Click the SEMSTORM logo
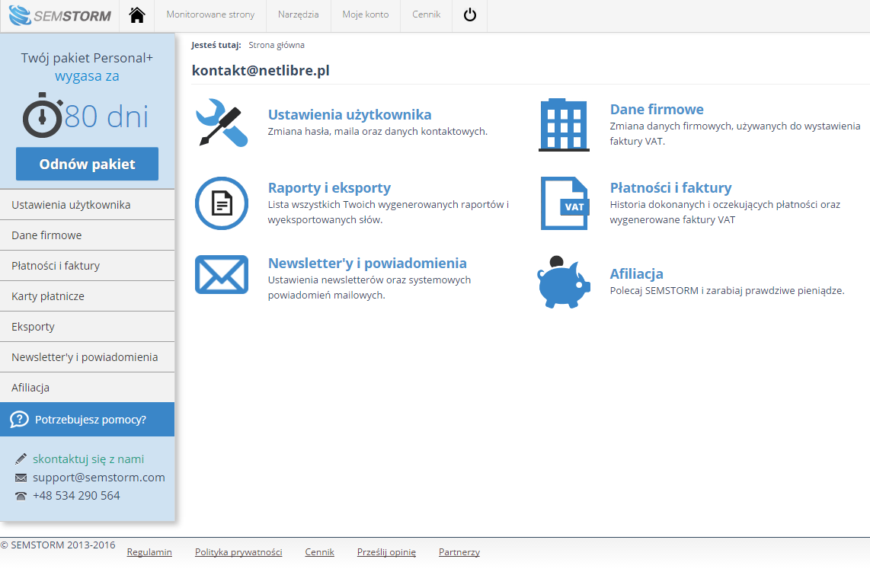 (x=60, y=15)
